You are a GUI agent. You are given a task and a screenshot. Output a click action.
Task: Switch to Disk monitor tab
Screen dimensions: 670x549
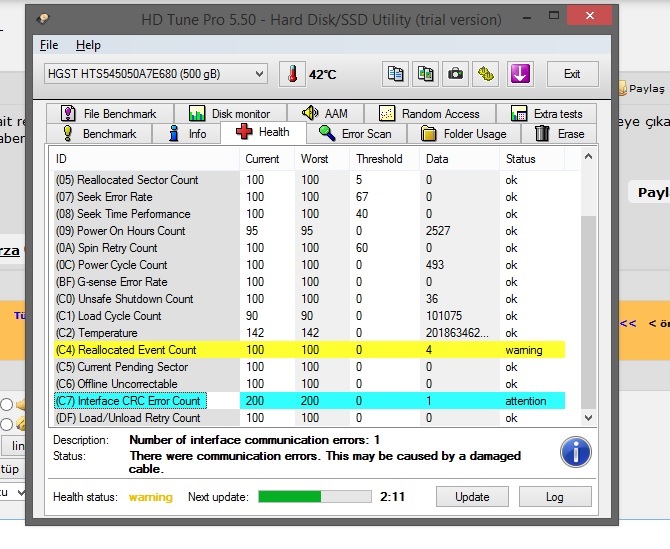pyautogui.click(x=230, y=114)
